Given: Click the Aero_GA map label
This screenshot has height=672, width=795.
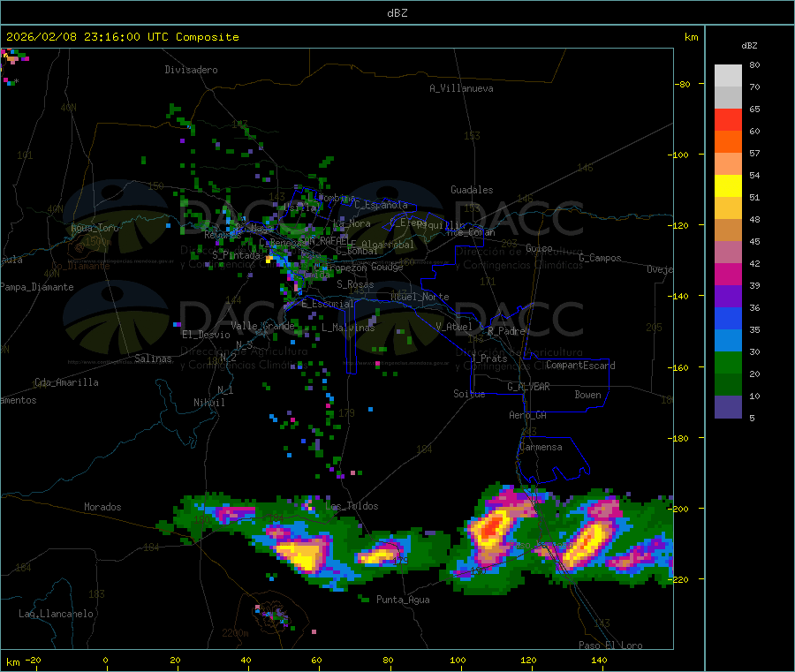Looking at the screenshot, I should (x=528, y=415).
